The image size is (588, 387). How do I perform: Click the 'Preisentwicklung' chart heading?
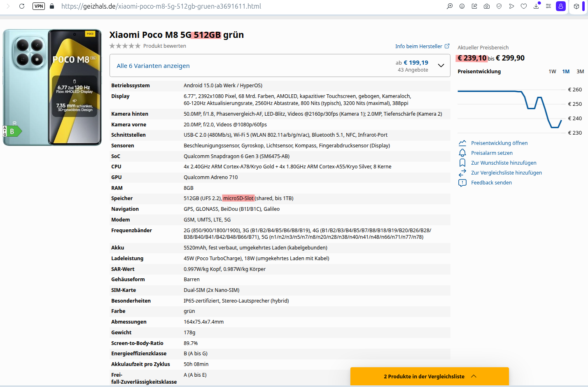point(479,71)
